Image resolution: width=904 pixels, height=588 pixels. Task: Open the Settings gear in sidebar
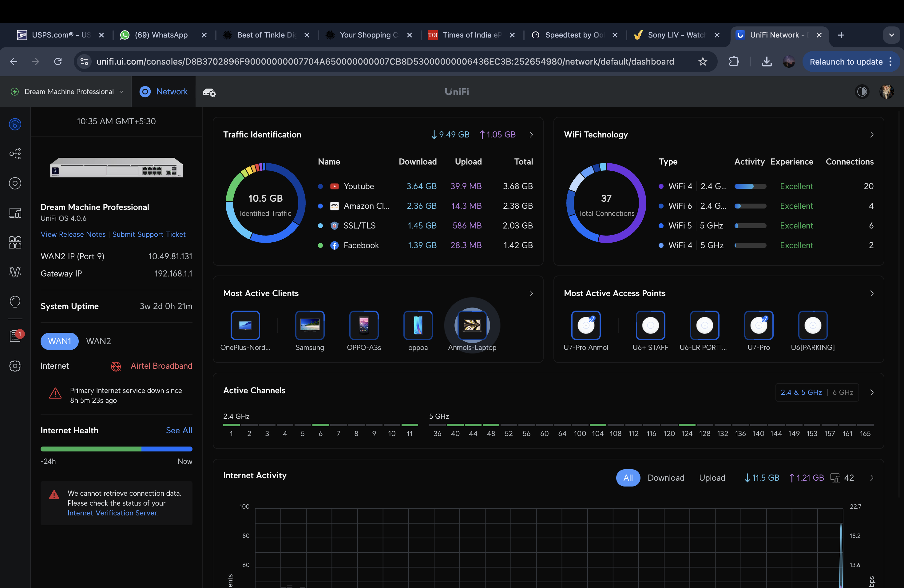15,366
